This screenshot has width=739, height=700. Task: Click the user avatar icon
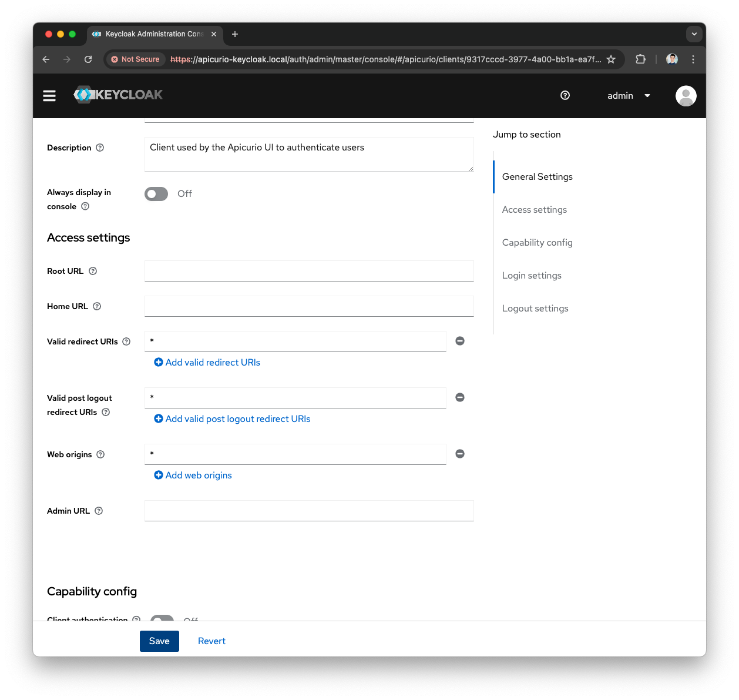click(x=686, y=95)
